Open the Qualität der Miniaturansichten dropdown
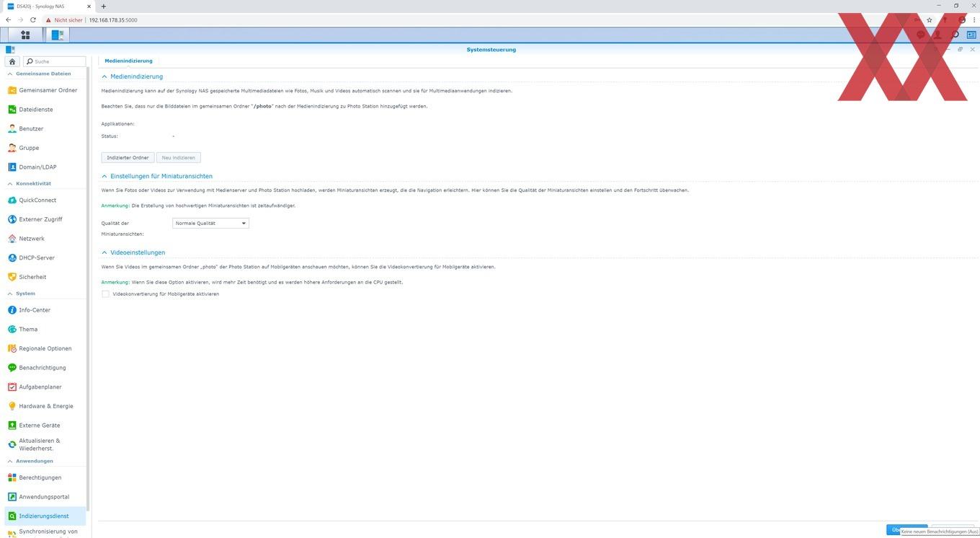This screenshot has width=980, height=538. pyautogui.click(x=210, y=224)
